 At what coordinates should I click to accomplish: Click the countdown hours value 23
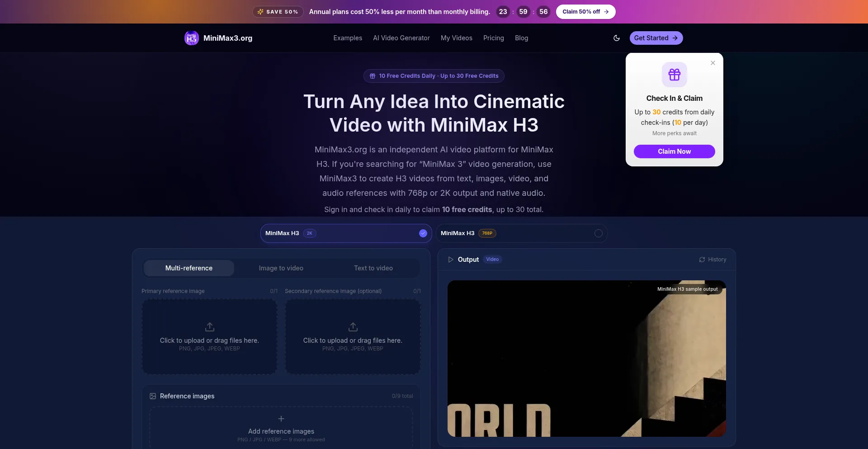(x=503, y=12)
